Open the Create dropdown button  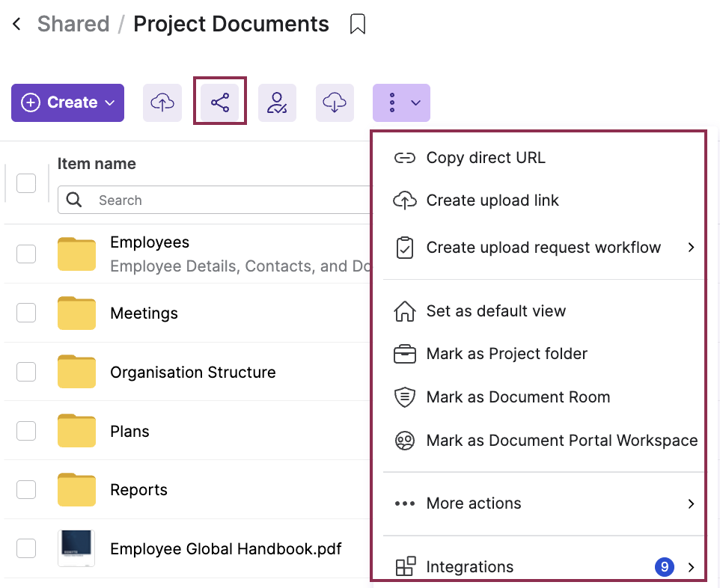(x=67, y=102)
